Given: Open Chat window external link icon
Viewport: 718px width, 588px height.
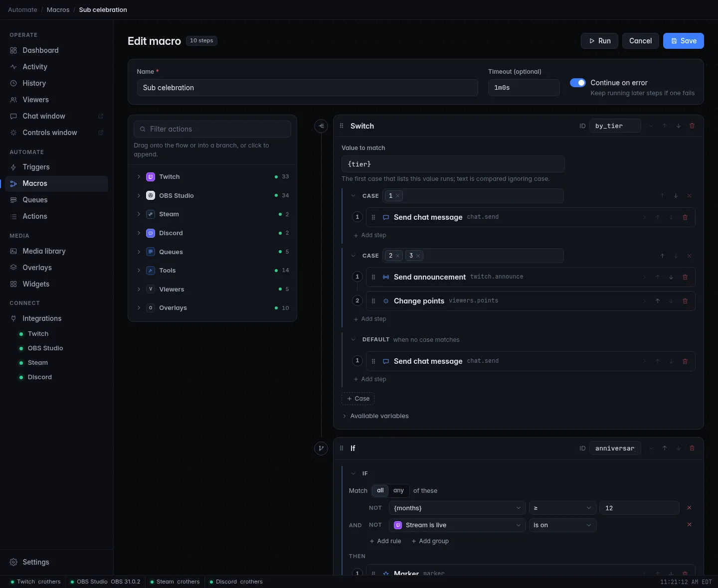Looking at the screenshot, I should [101, 116].
